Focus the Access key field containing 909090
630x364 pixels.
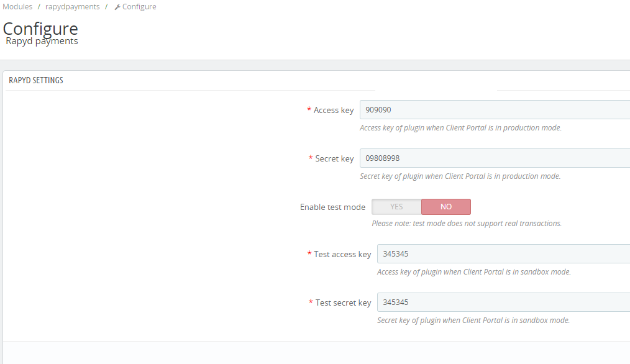[x=495, y=110]
